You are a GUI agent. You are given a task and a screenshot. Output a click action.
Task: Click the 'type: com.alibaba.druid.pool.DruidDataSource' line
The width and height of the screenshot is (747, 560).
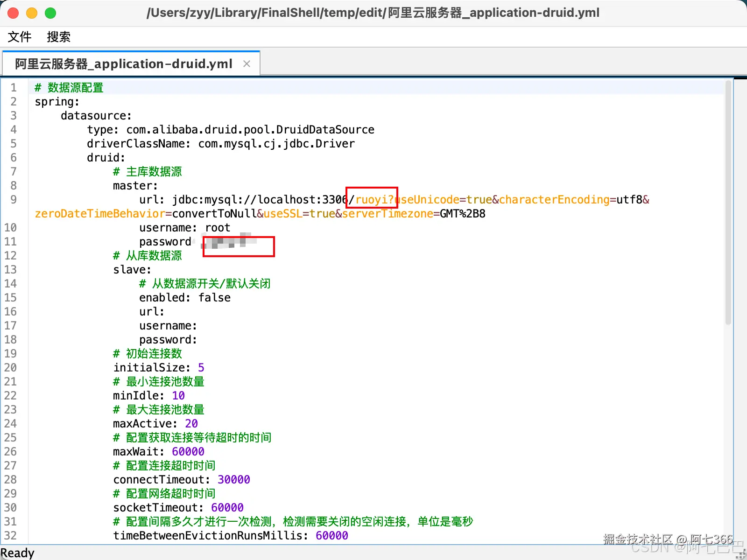click(231, 130)
